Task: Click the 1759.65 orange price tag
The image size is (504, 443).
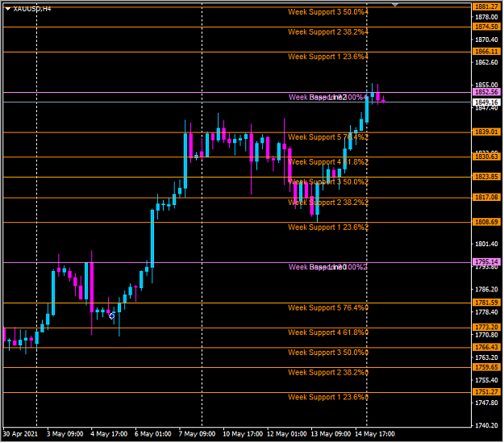Action: click(486, 367)
